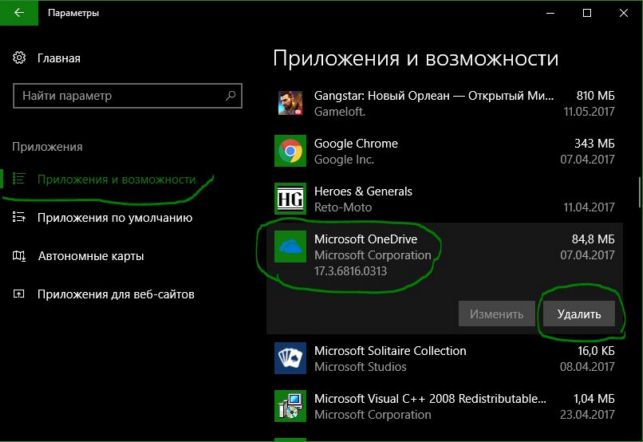Click the Microsoft OneDrive cloud icon

290,247
